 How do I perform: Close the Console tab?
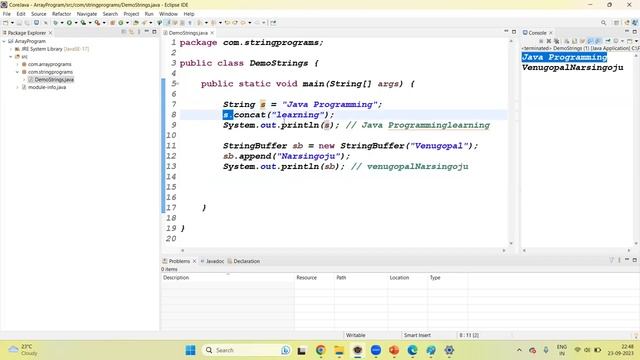[551, 33]
